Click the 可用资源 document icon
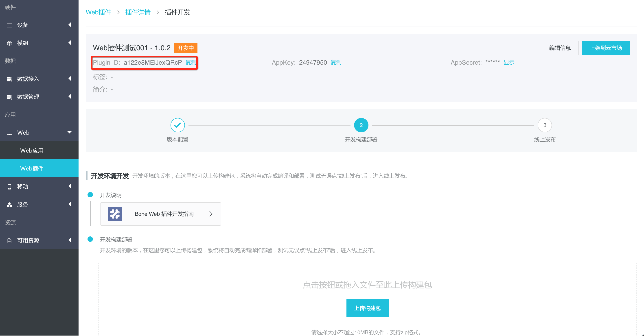 [9, 241]
